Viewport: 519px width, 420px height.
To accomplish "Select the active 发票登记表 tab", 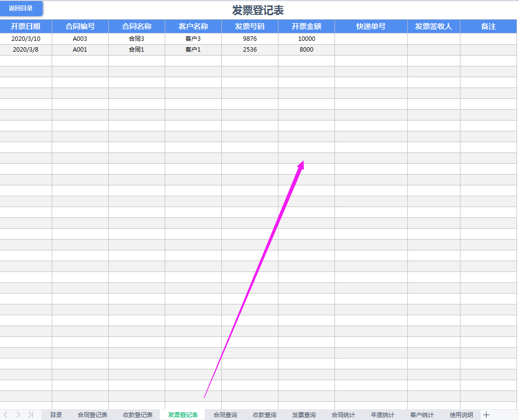I will 182,415.
